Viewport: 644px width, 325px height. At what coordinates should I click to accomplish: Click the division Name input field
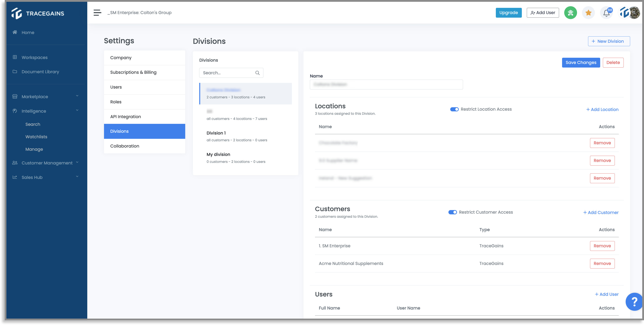[386, 85]
